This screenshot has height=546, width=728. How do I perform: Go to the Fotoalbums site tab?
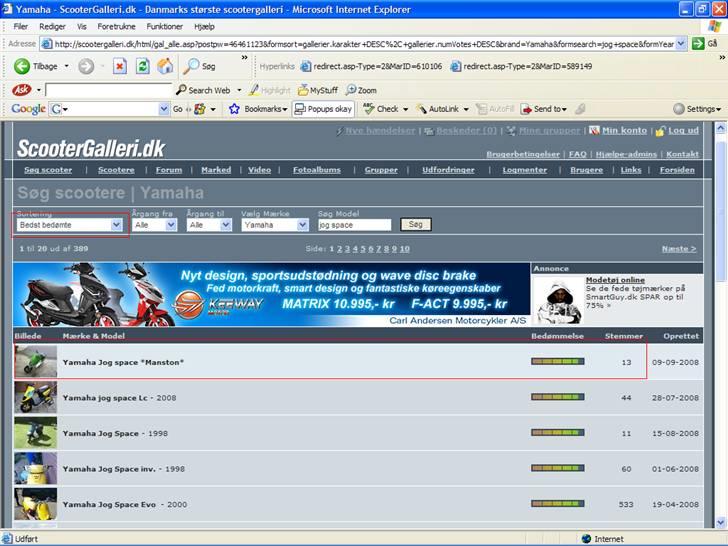[317, 170]
